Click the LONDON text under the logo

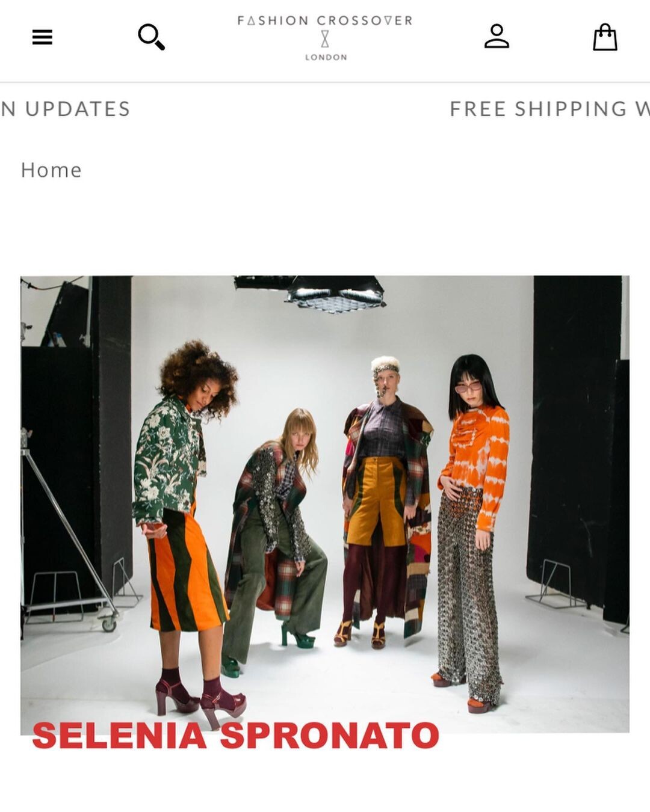click(x=326, y=57)
